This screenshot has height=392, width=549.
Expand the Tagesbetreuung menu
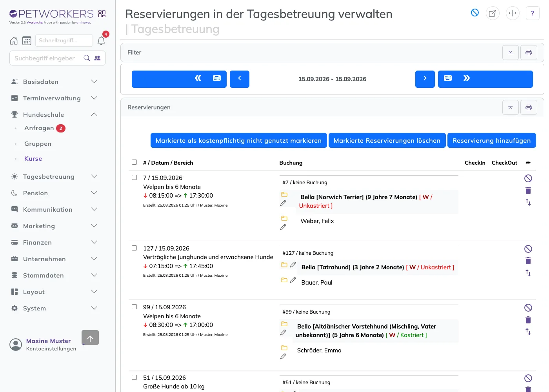pos(55,176)
